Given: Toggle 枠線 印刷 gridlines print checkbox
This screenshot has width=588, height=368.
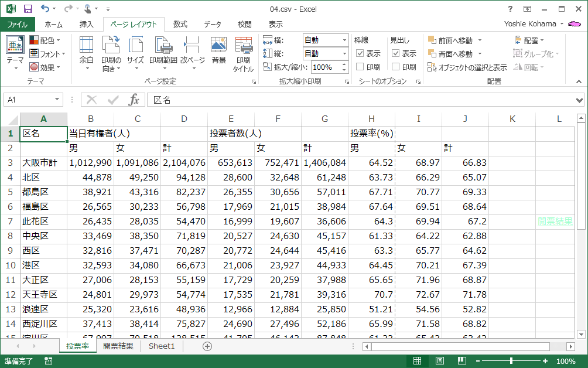Looking at the screenshot, I should (360, 67).
